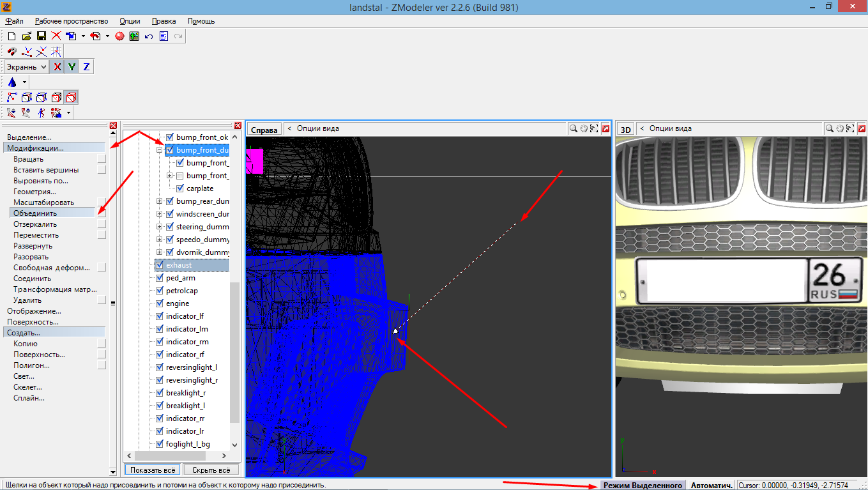Toggle the Z axis button

pyautogui.click(x=86, y=66)
